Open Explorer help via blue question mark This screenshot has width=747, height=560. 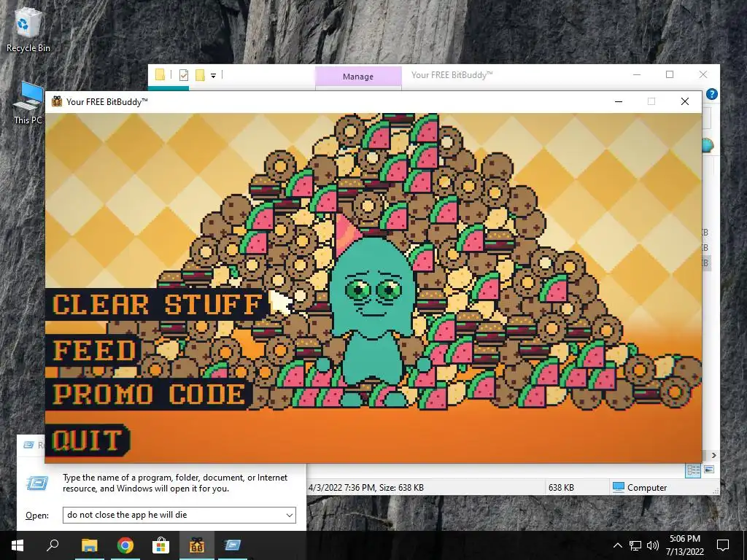point(712,94)
